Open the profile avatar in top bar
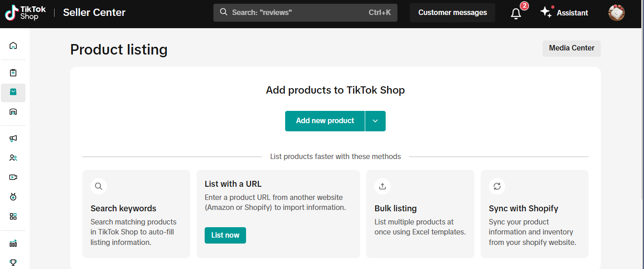The height and width of the screenshot is (269, 644). coord(616,13)
